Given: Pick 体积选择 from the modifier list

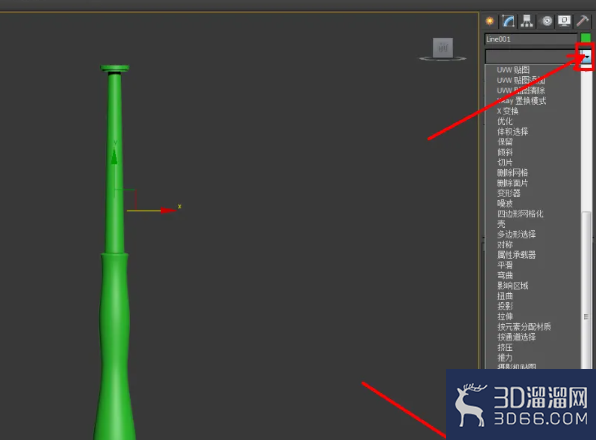Looking at the screenshot, I should 512,131.
